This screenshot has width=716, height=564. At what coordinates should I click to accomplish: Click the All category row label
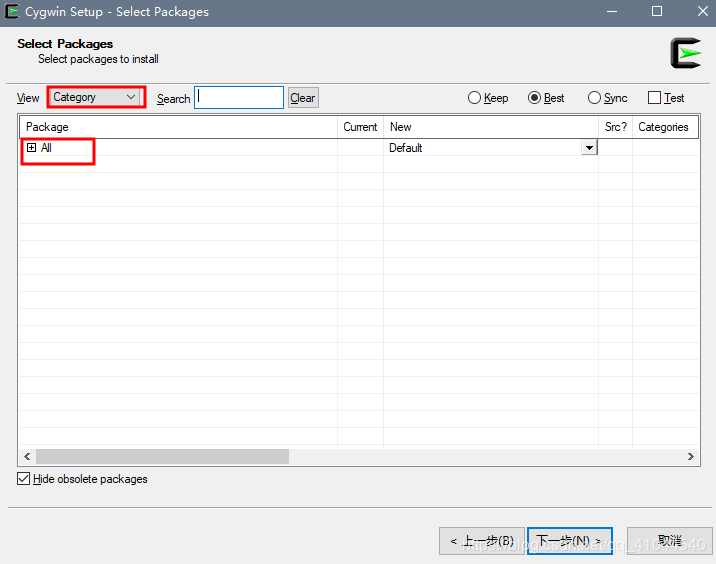pos(46,148)
